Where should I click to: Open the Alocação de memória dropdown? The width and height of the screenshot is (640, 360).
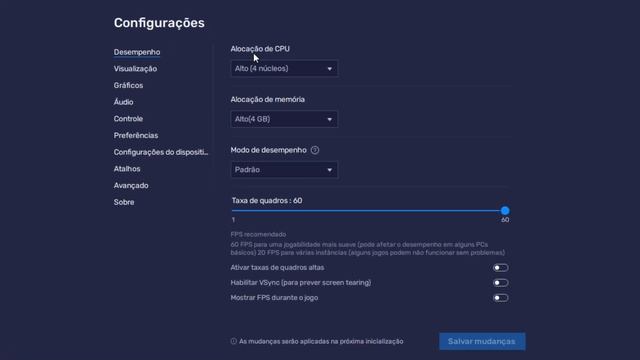tap(284, 119)
